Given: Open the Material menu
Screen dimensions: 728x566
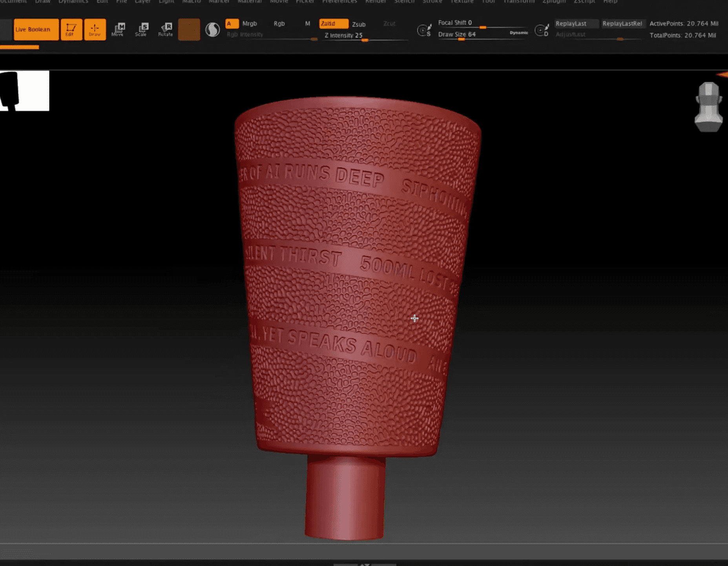Looking at the screenshot, I should point(250,2).
